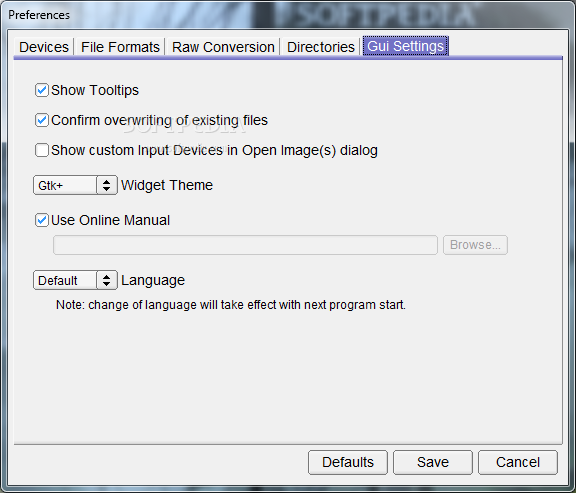The height and width of the screenshot is (493, 576).
Task: Disable the Show Tooltips checkbox
Action: pyautogui.click(x=42, y=90)
